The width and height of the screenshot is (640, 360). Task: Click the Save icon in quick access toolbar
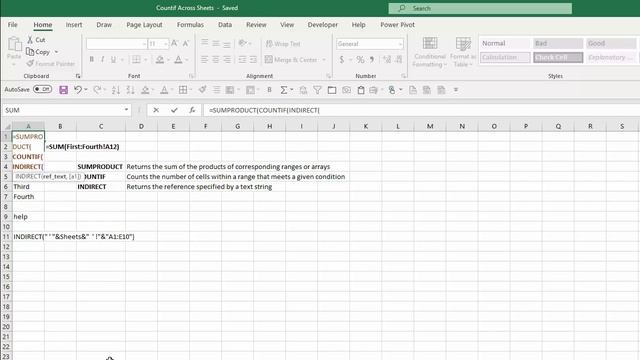pyautogui.click(x=63, y=90)
